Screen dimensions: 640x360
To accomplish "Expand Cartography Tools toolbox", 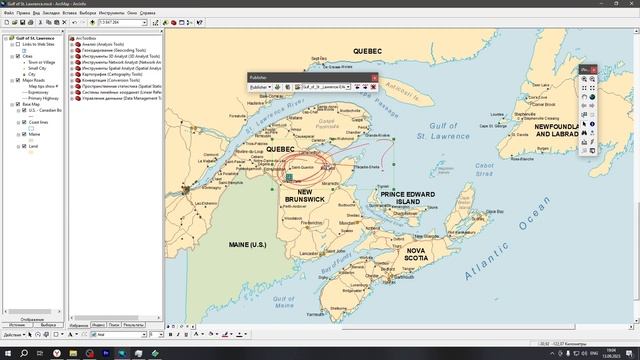I will (x=72, y=74).
